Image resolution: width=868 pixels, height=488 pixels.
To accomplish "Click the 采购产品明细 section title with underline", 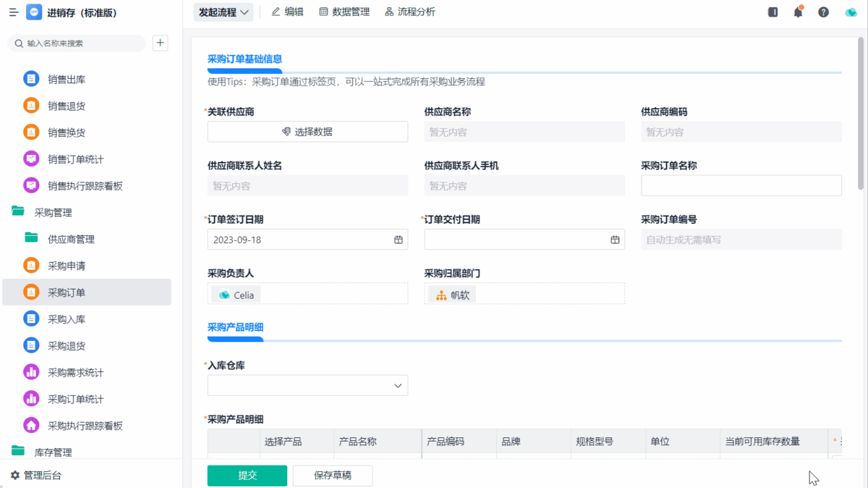I will [235, 327].
